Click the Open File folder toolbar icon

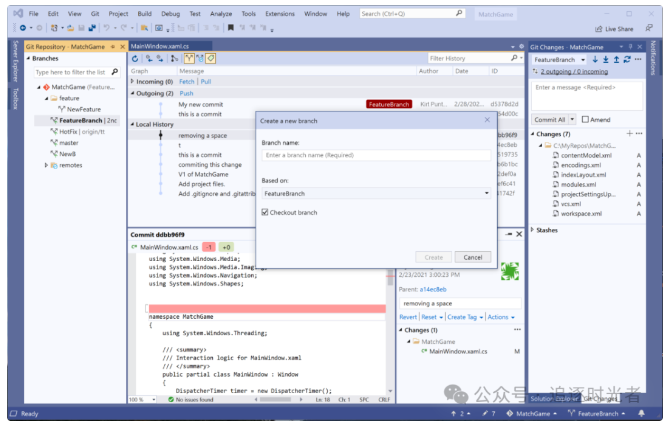pos(70,28)
